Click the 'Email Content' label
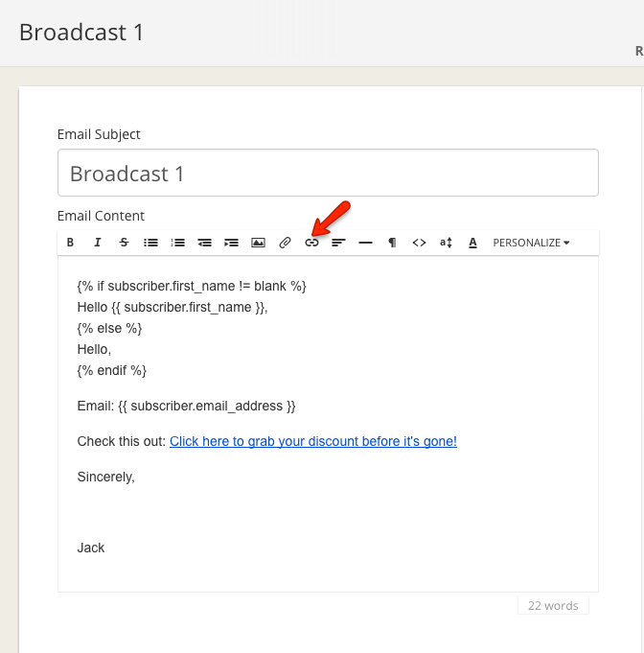This screenshot has width=644, height=653. point(101,216)
